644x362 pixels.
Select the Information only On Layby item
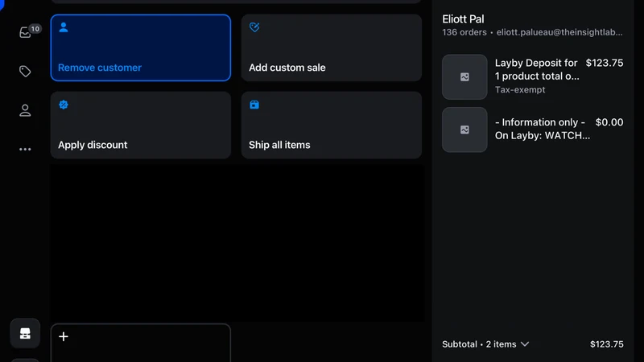[x=542, y=129]
